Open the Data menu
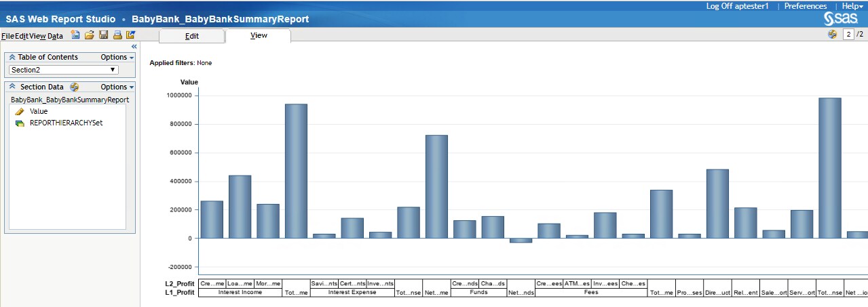The width and height of the screenshot is (868, 307). point(55,36)
